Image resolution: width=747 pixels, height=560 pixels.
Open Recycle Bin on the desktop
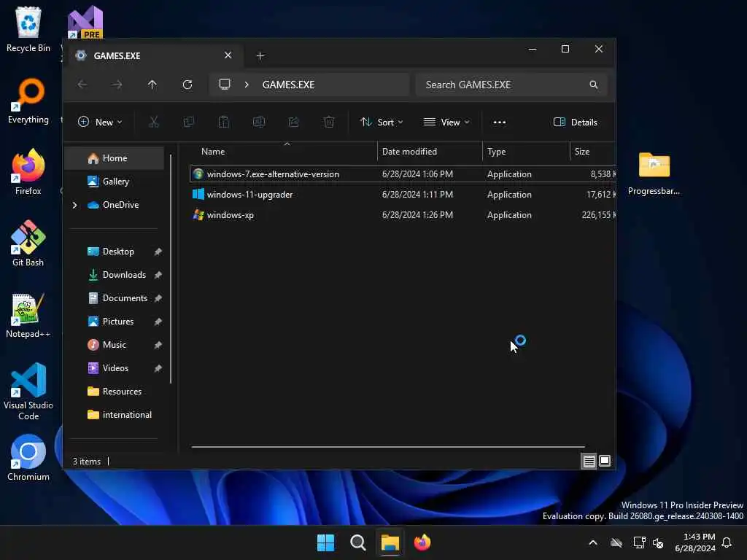28,29
